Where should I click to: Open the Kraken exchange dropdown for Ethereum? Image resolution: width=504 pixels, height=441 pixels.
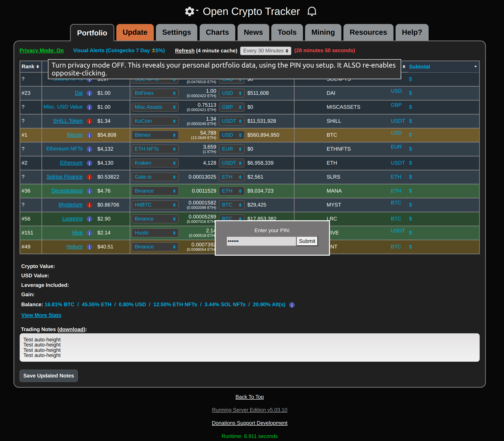coord(155,163)
